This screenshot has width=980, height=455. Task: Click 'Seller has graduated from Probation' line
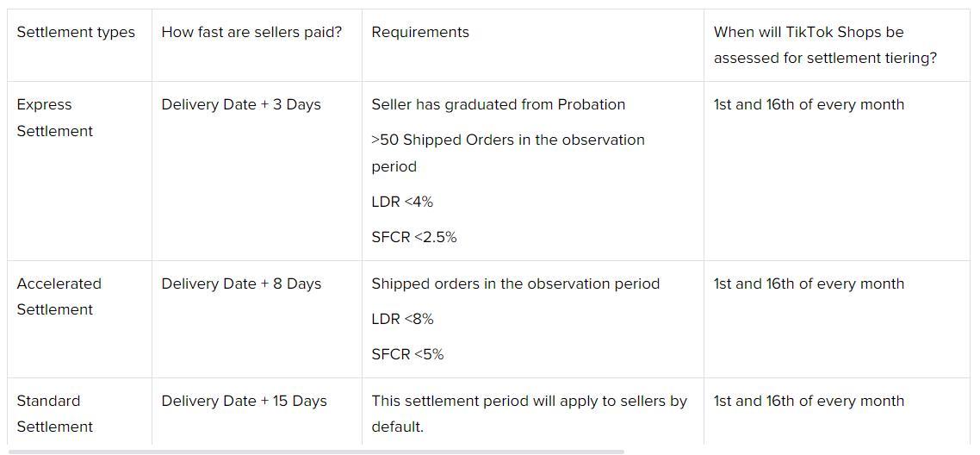pyautogui.click(x=498, y=104)
